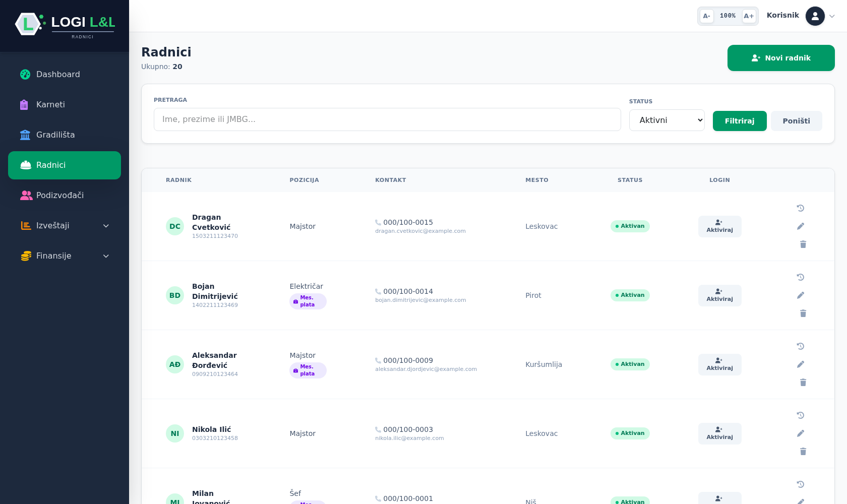Open history for Aleksandar Đorđević
Image resolution: width=847 pixels, height=504 pixels.
pyautogui.click(x=800, y=346)
